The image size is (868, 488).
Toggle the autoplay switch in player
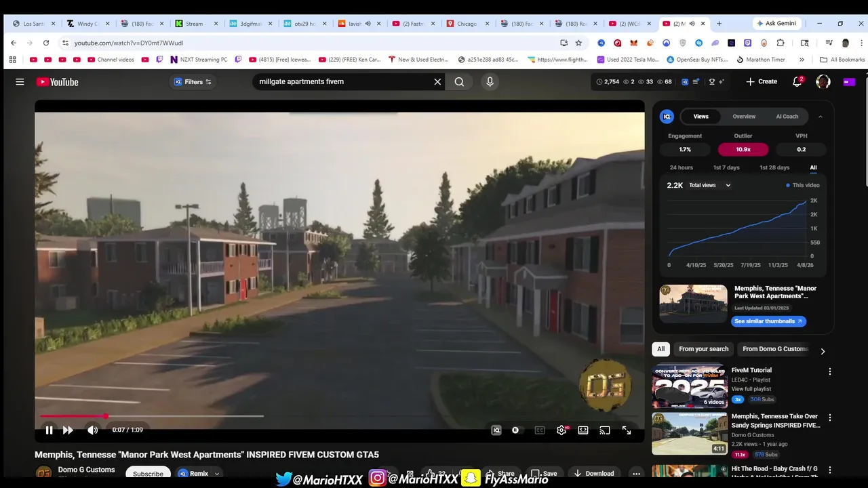515,430
